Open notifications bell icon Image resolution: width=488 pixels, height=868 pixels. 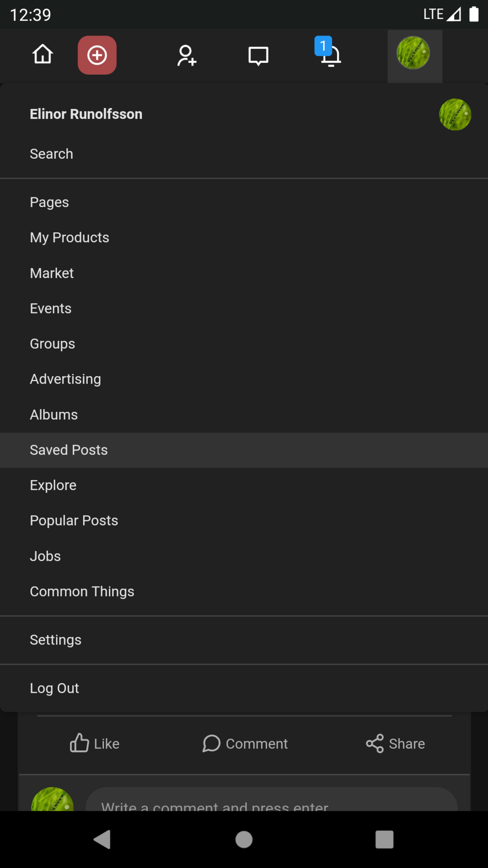(x=330, y=55)
